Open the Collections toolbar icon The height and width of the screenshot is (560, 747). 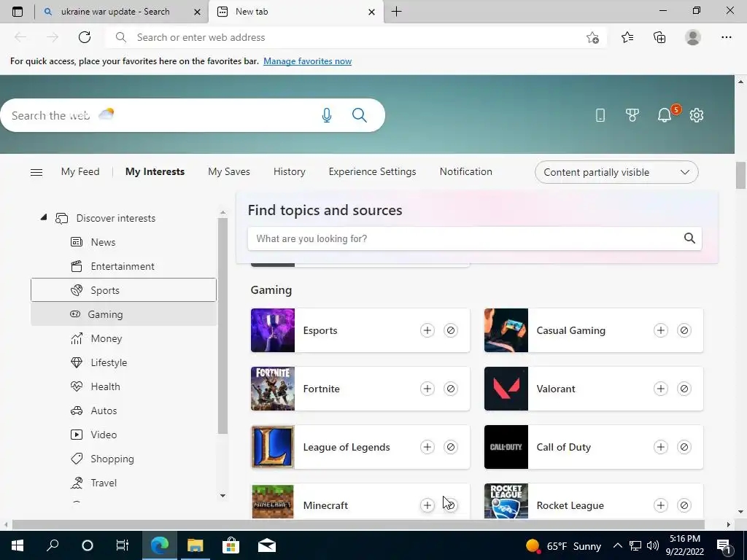click(x=659, y=37)
